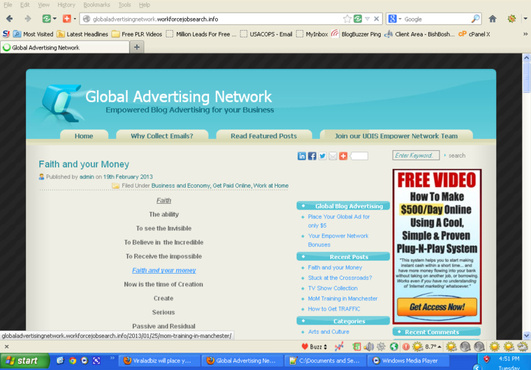The width and height of the screenshot is (531, 370).
Task: Open the URL history dropdown arrow
Action: (x=367, y=19)
